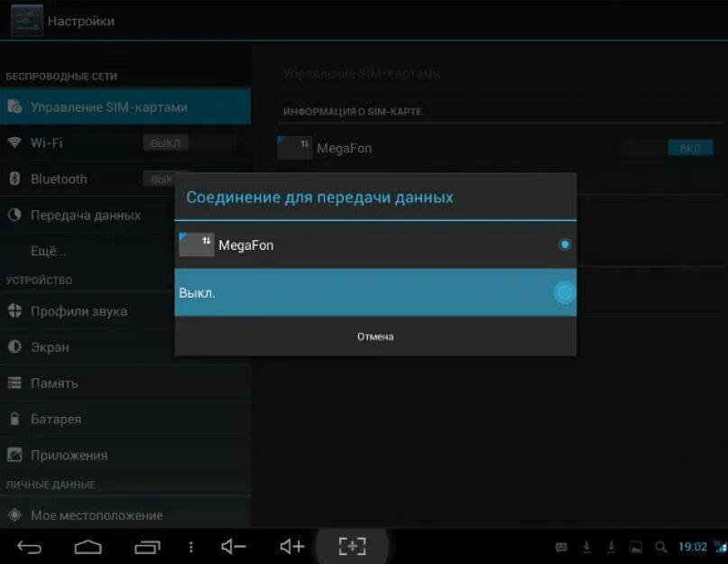The image size is (728, 564).
Task: Click the БЕСПРОВОДНЫЕ СЕТИ section header
Action: coord(61,76)
